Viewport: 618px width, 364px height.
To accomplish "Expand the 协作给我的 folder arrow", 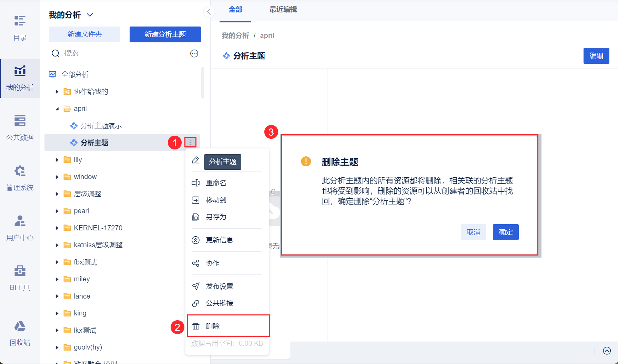I will pos(57,92).
